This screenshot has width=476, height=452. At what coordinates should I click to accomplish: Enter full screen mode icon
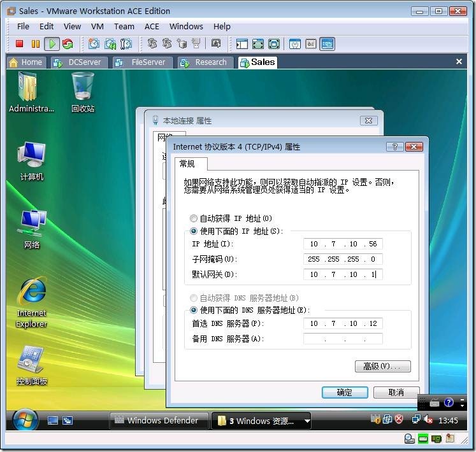(x=274, y=44)
